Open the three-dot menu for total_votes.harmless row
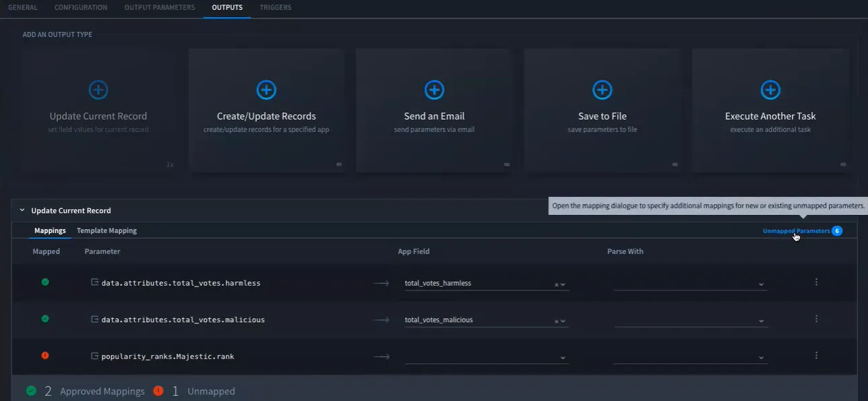This screenshot has width=868, height=401. 816,282
